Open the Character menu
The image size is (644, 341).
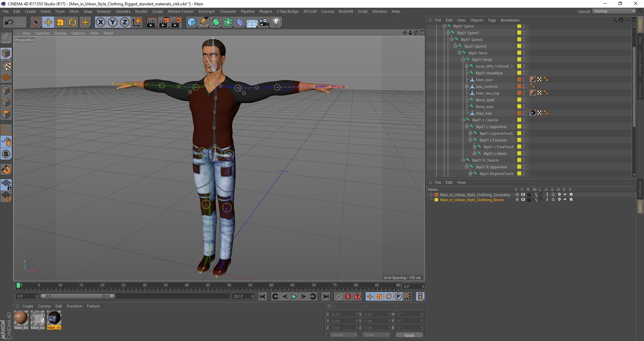point(228,11)
